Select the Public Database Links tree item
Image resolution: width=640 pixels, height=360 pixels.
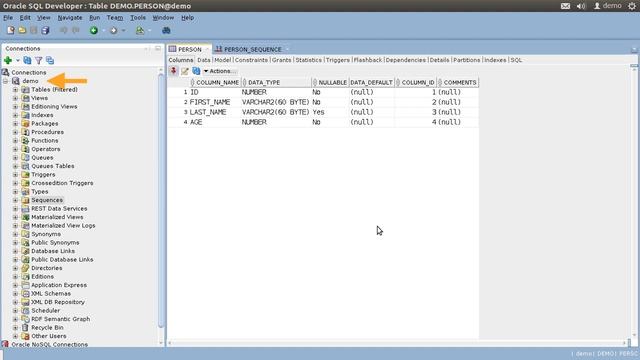[x=62, y=260]
